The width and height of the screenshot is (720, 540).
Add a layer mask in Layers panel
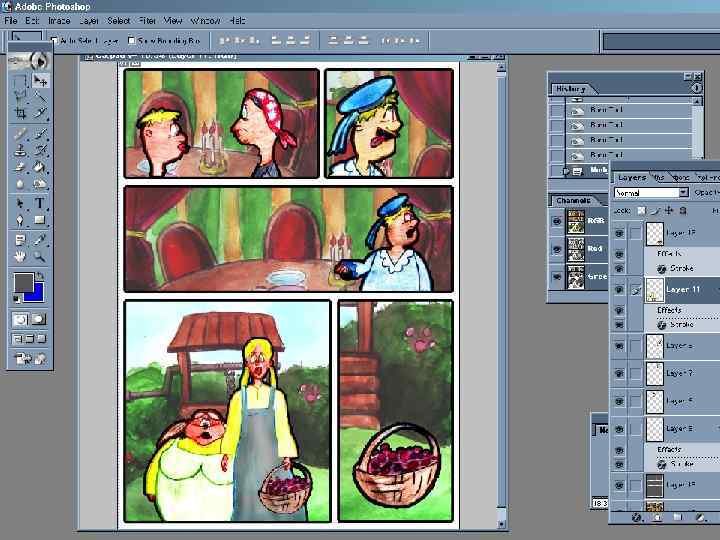[657, 517]
